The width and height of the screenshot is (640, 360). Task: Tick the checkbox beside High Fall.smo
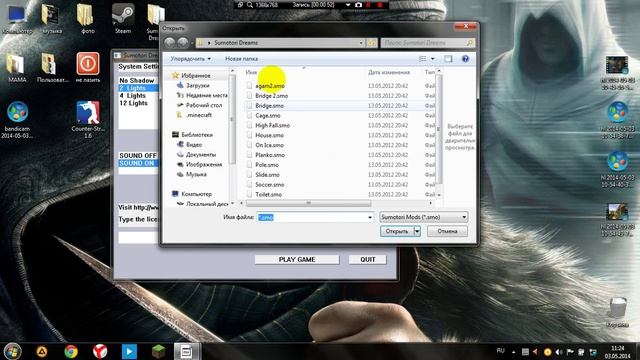[x=249, y=125]
